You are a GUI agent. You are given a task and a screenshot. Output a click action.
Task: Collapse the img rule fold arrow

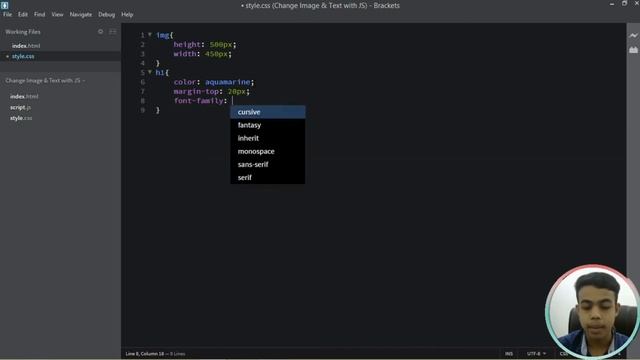point(150,35)
